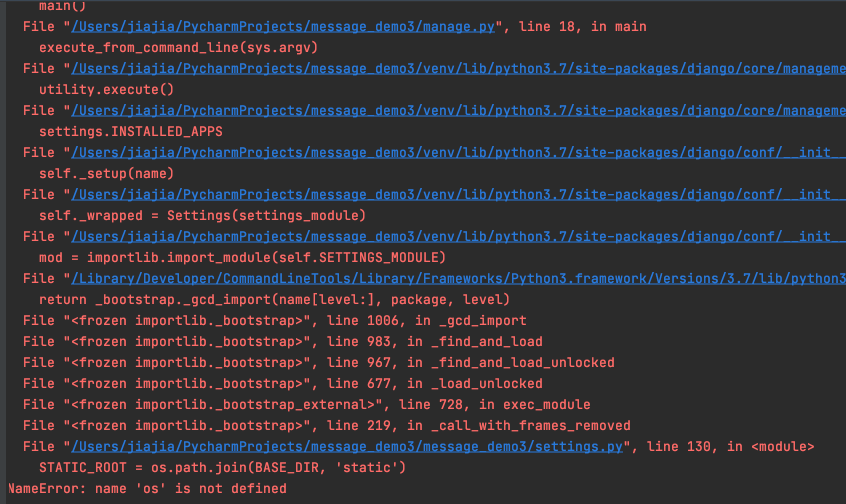Click the exec_module bootstrap_external traceback line
Viewport: 846px width, 504px height.
coord(306,404)
